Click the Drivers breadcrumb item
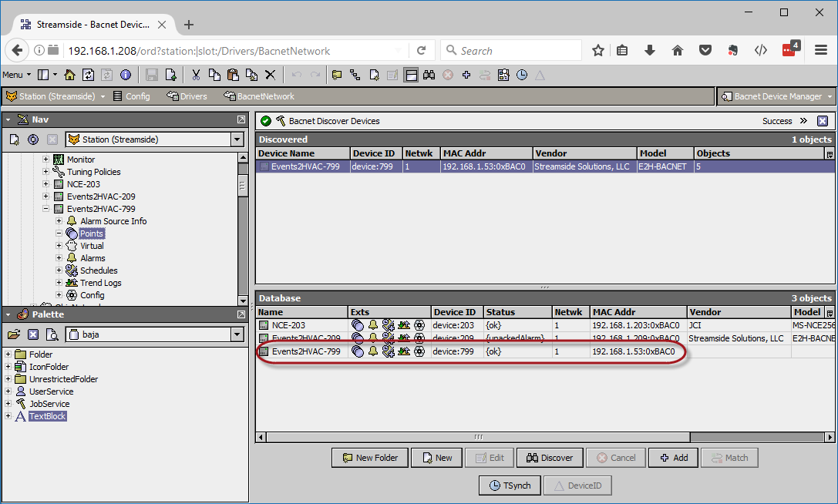This screenshot has height=504, width=838. (x=187, y=96)
